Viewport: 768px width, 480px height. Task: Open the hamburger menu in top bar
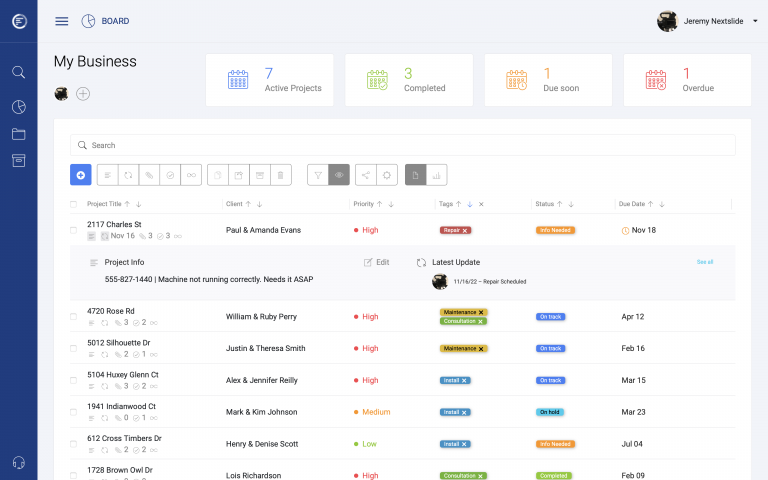(x=62, y=21)
